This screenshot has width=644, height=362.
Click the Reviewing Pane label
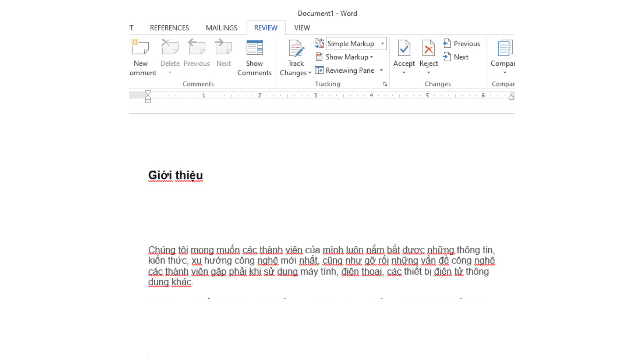[x=350, y=70]
